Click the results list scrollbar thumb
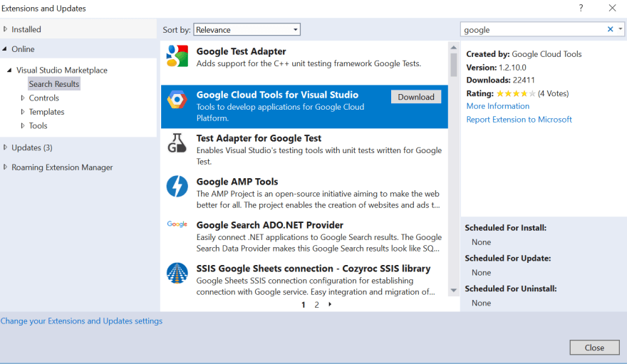Screen dimensions: 627x364 coord(453,64)
